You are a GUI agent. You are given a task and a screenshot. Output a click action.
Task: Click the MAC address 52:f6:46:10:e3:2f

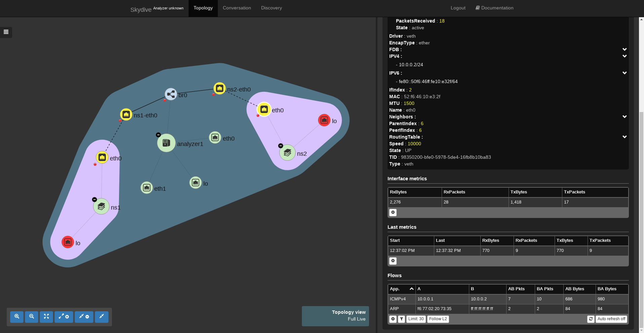(422, 97)
